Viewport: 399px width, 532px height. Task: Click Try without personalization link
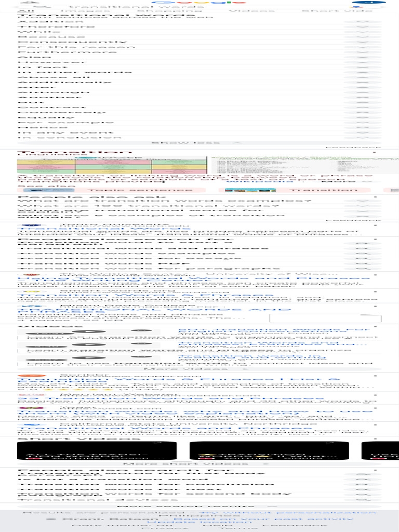coord(287,513)
